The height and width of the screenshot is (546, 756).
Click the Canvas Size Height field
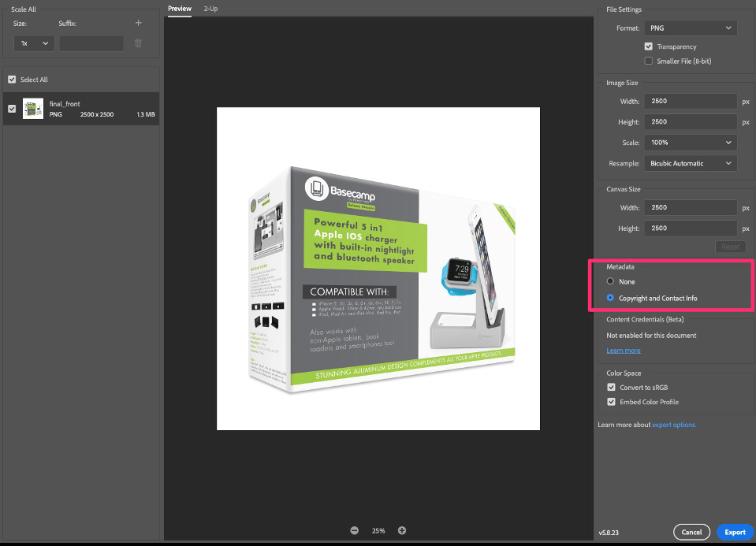coord(691,228)
